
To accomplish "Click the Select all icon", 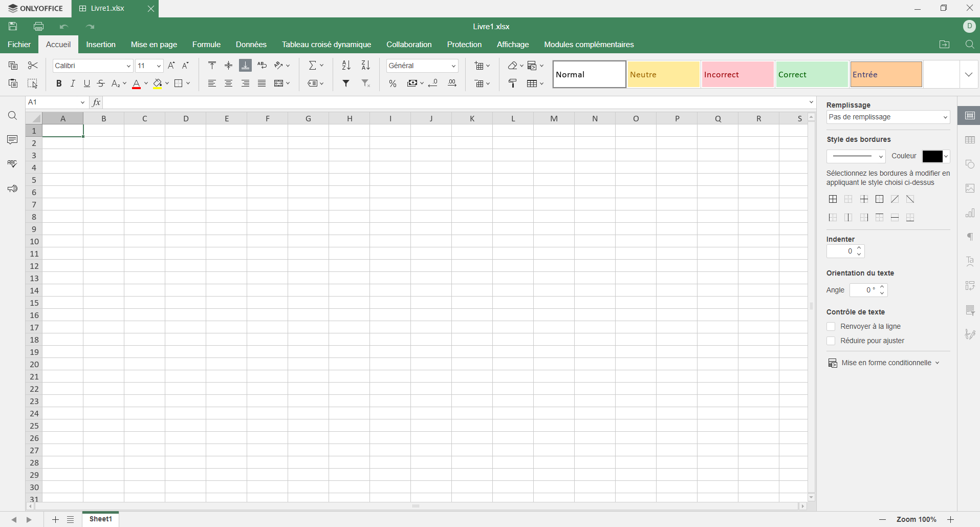I will [33, 83].
